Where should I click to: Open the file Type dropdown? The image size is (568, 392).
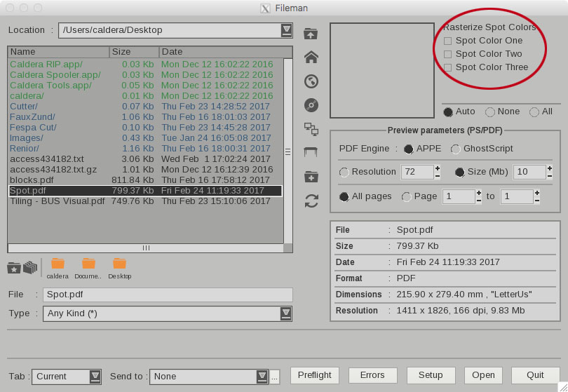[286, 313]
